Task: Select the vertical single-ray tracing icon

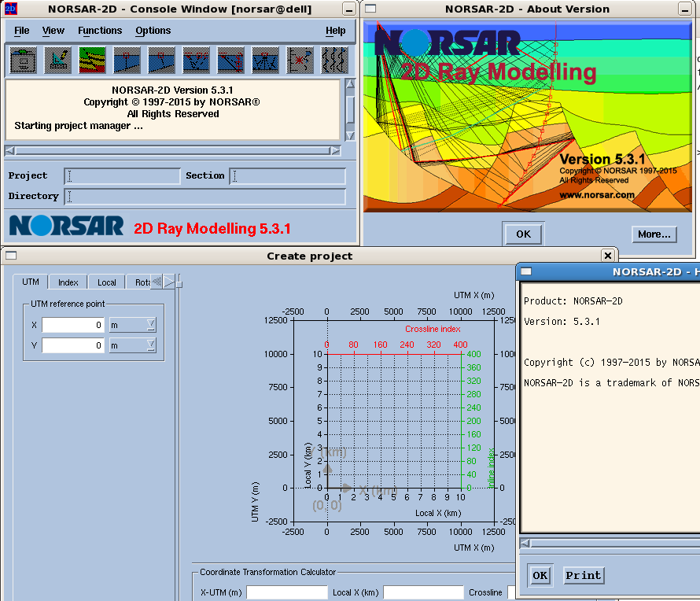Action: [127, 60]
